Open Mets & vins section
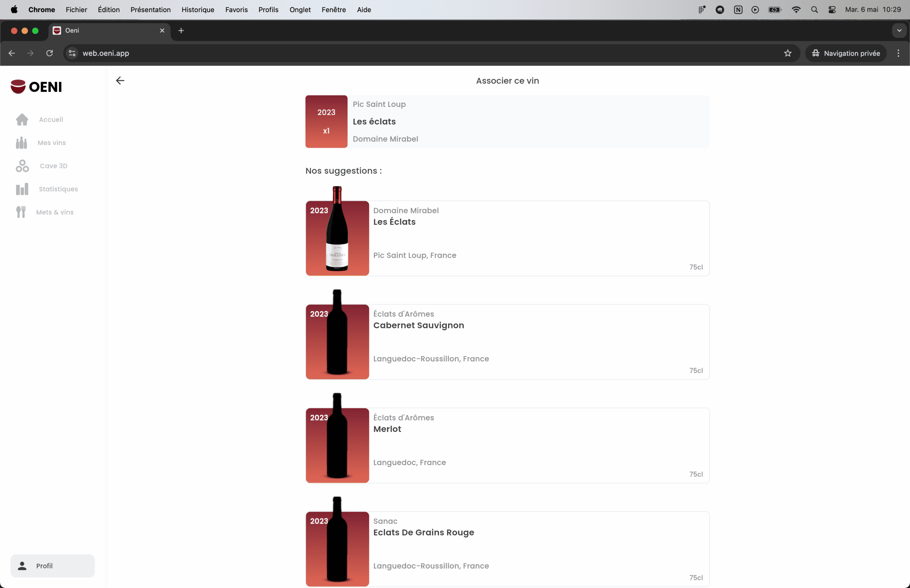The image size is (910, 588). tap(55, 212)
